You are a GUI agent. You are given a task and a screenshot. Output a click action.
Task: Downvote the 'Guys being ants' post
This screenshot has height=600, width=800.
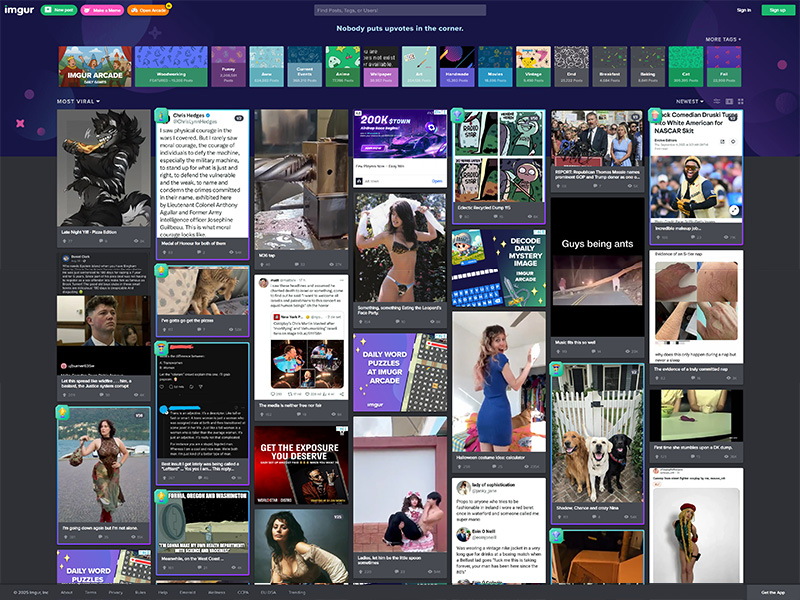pyautogui.click(x=575, y=351)
